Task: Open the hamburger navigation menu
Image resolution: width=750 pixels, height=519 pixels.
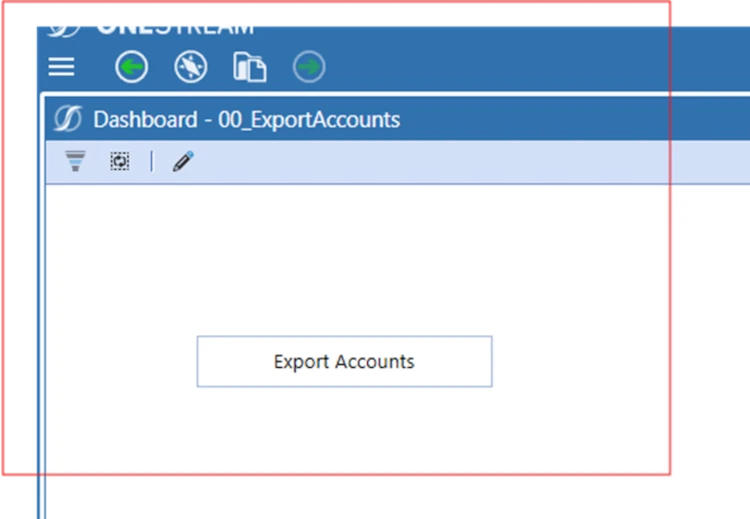Action: pos(62,67)
